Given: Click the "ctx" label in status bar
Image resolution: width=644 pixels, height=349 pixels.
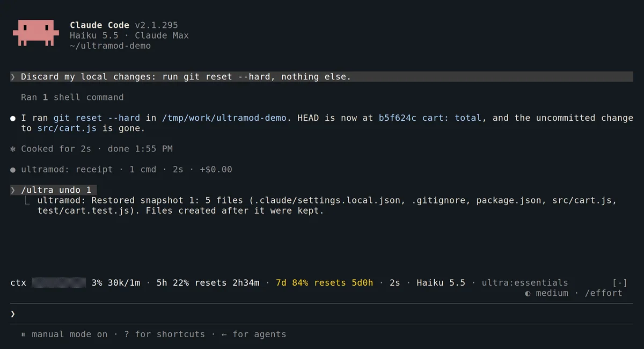Looking at the screenshot, I should (x=18, y=282).
